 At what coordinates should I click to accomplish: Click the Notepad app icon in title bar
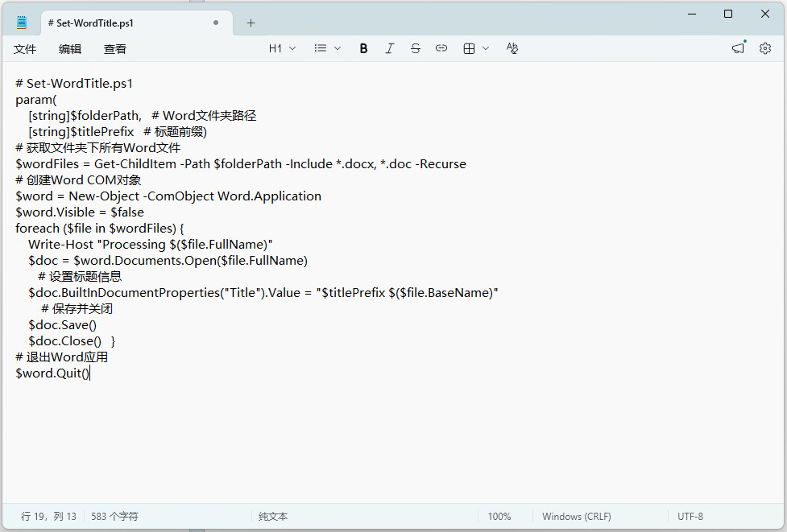pyautogui.click(x=22, y=23)
